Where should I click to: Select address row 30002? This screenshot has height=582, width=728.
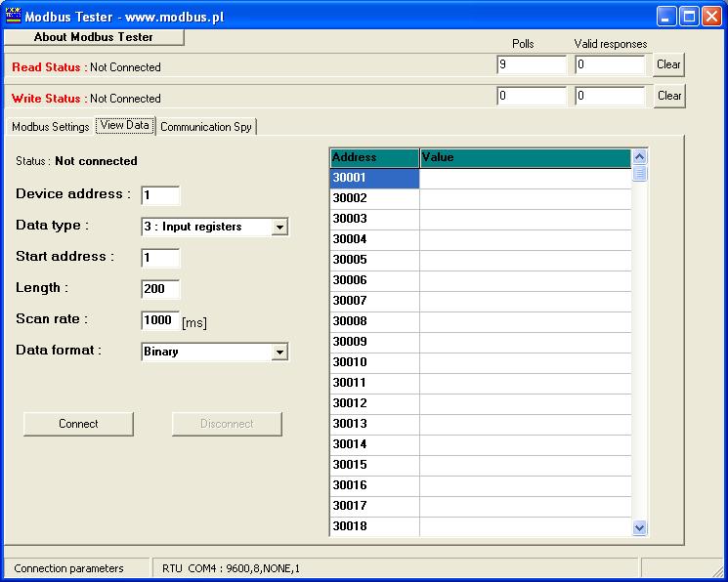pyautogui.click(x=374, y=198)
